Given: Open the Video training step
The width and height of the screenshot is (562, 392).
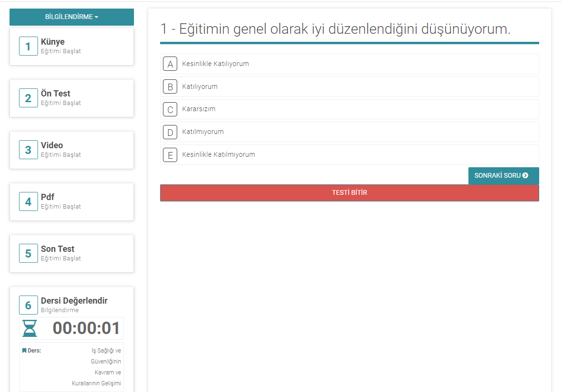Looking at the screenshot, I should (52, 145).
